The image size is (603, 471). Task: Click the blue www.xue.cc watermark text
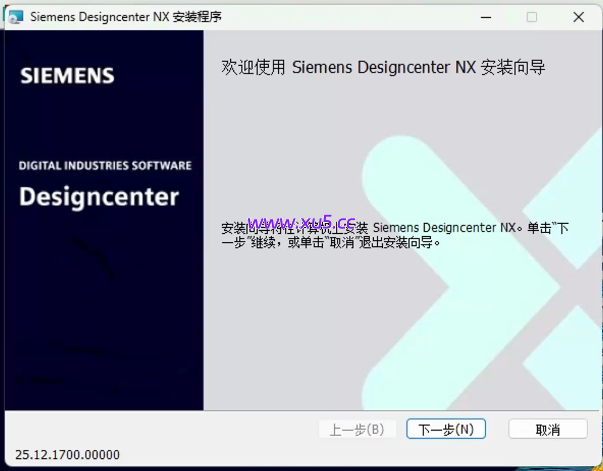point(300,222)
